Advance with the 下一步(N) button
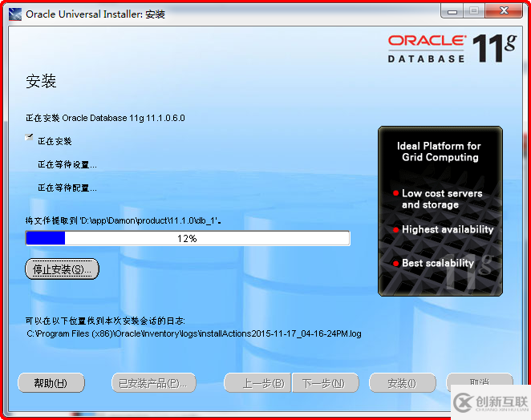 point(325,383)
